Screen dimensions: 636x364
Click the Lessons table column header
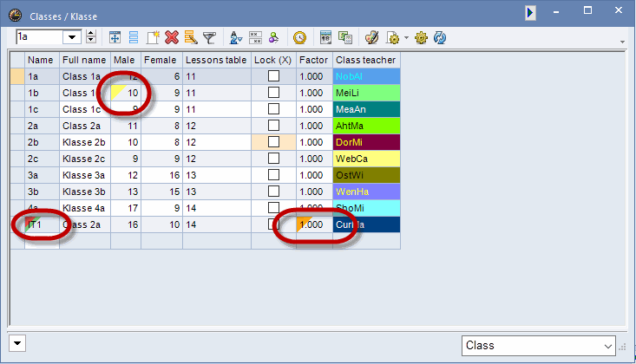click(217, 60)
